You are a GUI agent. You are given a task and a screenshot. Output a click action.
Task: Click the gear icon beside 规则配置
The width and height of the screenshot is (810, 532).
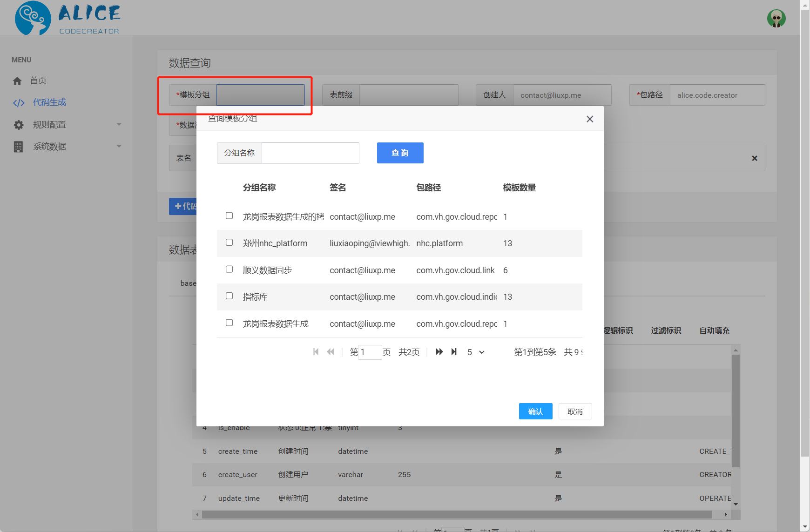[x=19, y=125]
